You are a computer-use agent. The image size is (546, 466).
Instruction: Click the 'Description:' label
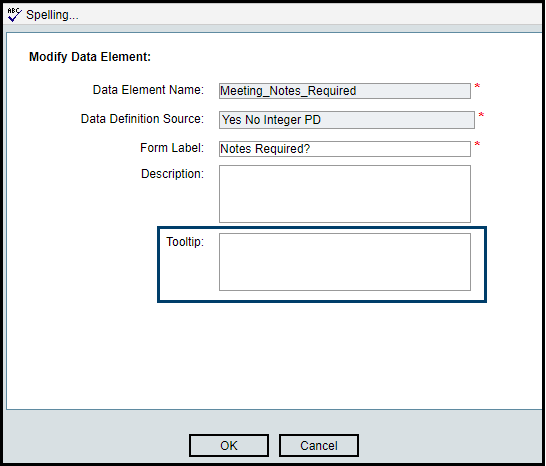(x=172, y=173)
